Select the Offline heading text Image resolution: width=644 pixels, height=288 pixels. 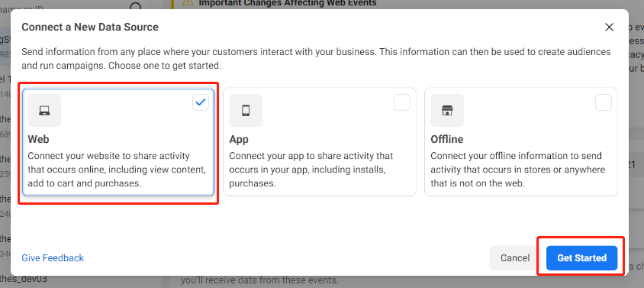pyautogui.click(x=447, y=140)
